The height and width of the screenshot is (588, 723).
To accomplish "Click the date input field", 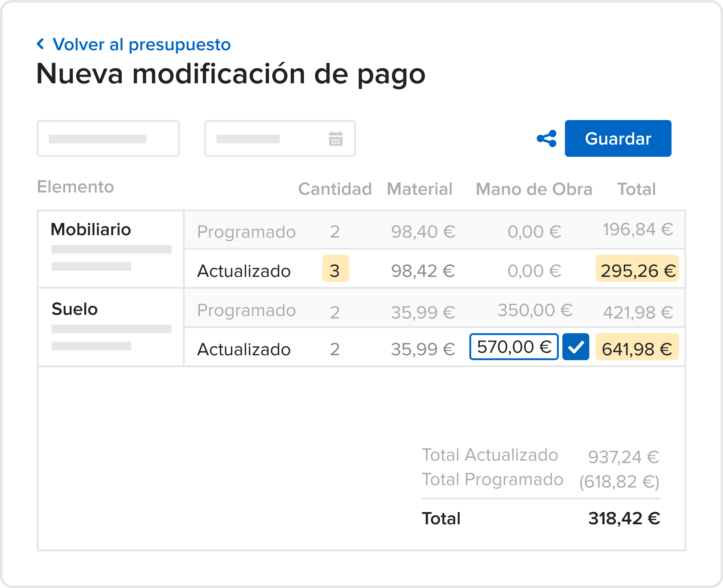I will (264, 138).
